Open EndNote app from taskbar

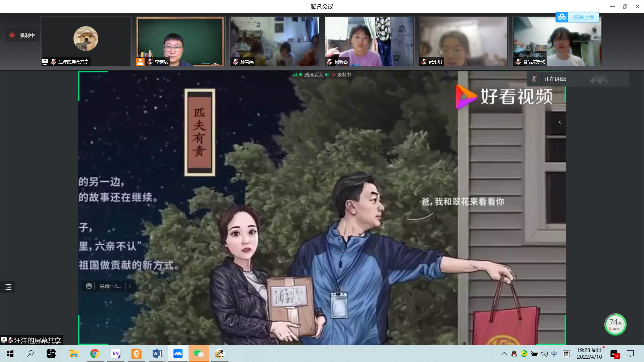pos(116,354)
